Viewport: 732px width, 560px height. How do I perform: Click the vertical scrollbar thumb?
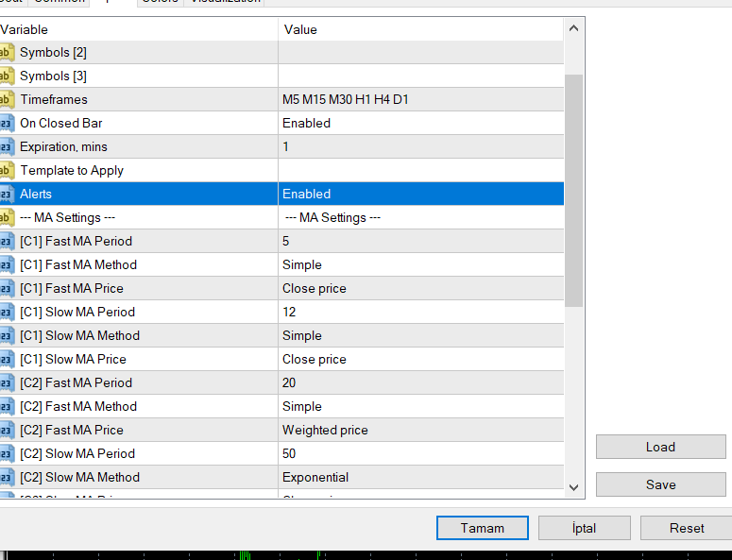click(573, 189)
